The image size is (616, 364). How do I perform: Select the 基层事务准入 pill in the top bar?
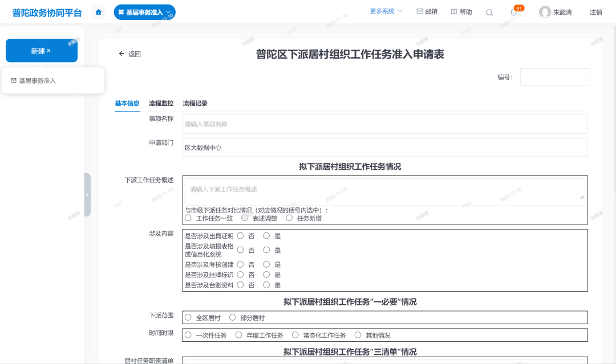tap(145, 11)
